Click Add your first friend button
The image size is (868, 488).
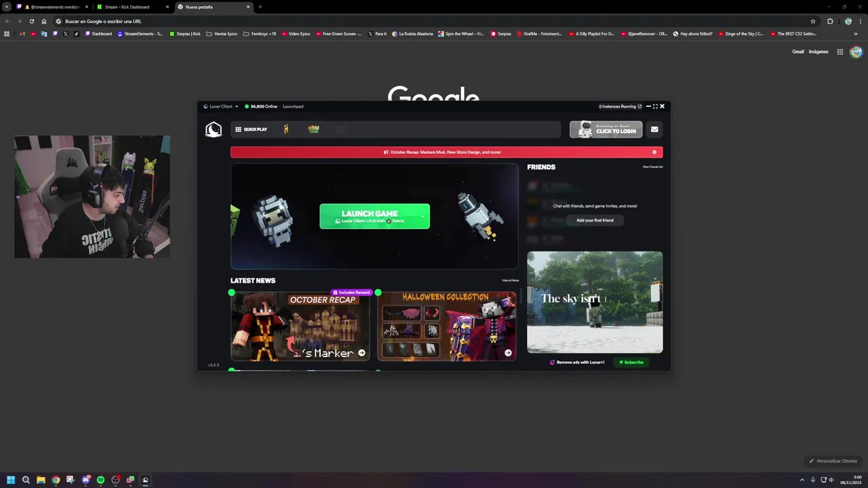[x=595, y=220]
